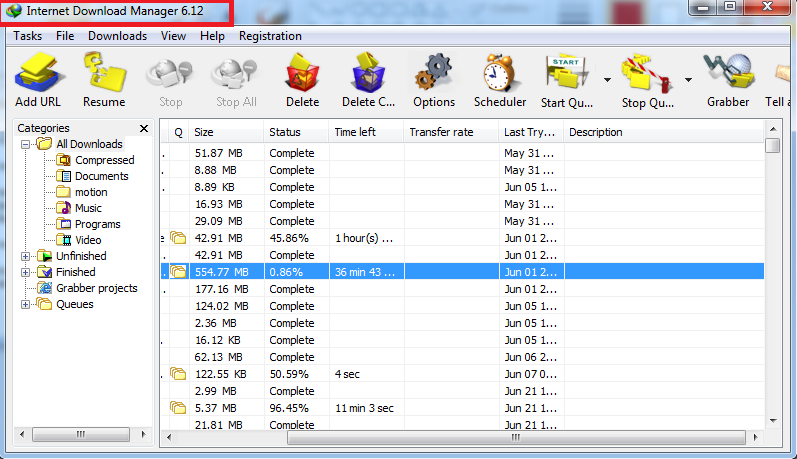Launch the Grabber tool
797x459 pixels.
[x=728, y=80]
